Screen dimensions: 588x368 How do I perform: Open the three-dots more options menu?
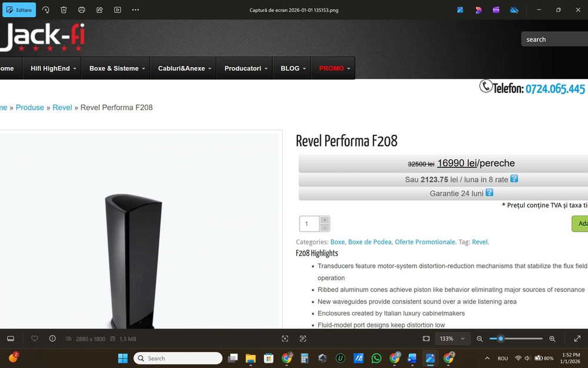[x=136, y=10]
